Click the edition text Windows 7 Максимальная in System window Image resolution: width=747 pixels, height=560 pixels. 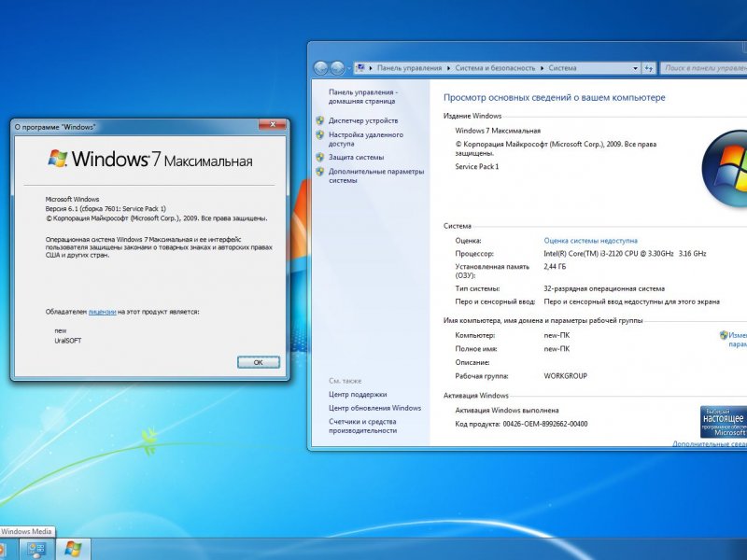[498, 131]
